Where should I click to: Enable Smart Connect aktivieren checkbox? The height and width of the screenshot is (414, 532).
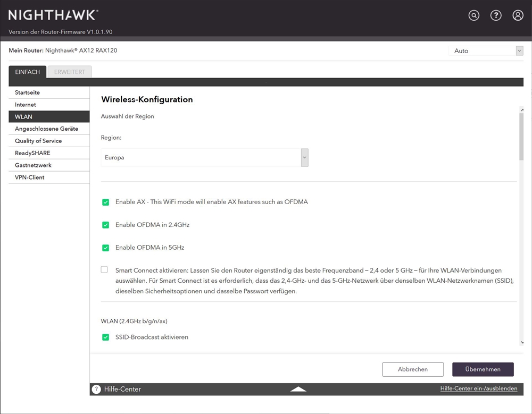point(104,270)
